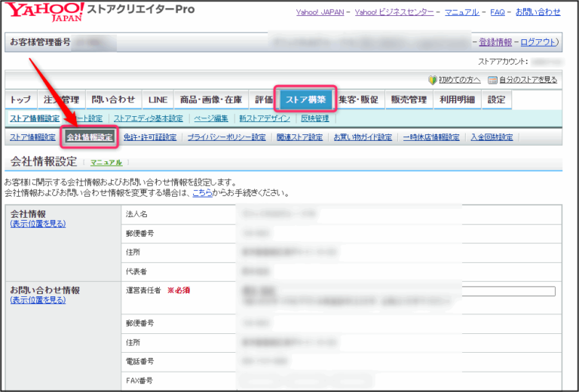This screenshot has width=579, height=392.
Task: View display position under 会社情報
Action: [38, 224]
